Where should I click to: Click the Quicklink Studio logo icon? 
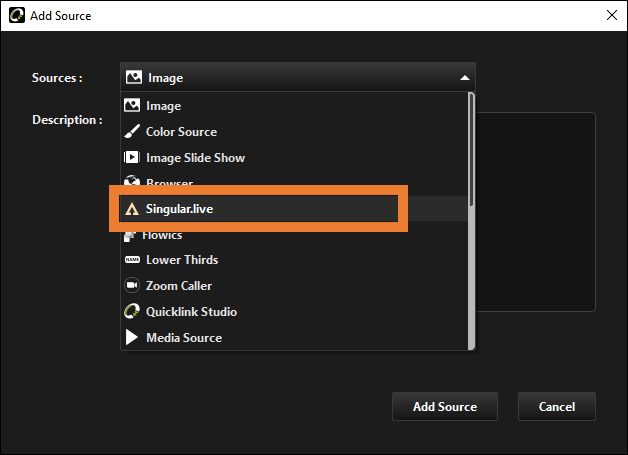pyautogui.click(x=132, y=311)
